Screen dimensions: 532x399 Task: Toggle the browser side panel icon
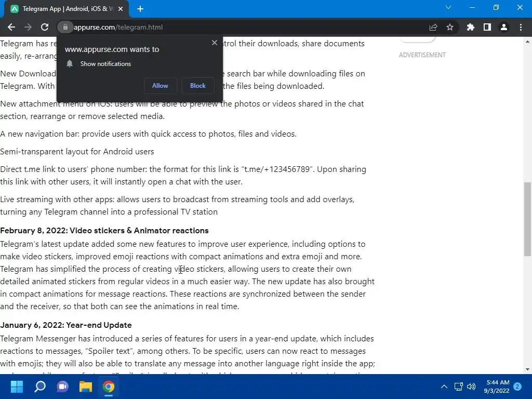[487, 27]
